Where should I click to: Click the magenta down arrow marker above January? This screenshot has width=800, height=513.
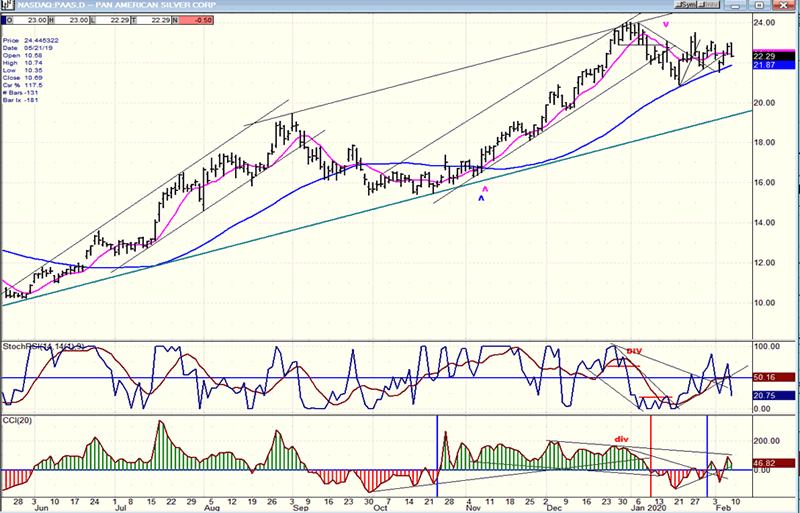(x=666, y=24)
